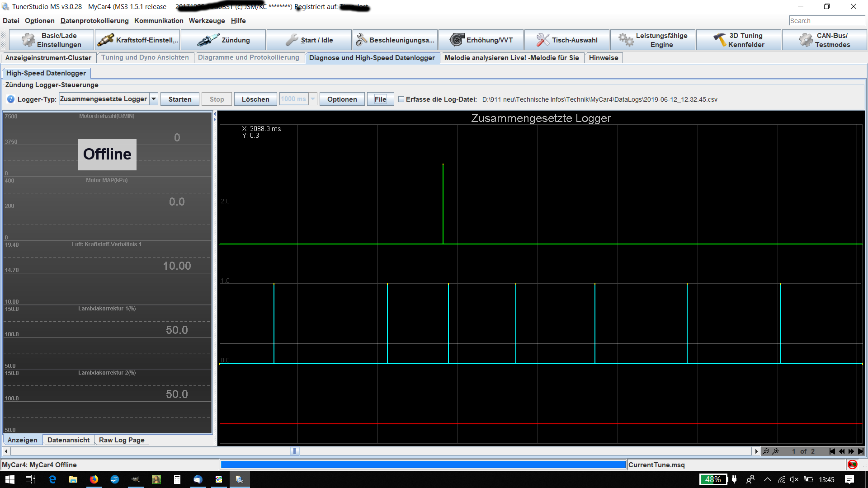
Task: Jump to first log page
Action: (832, 451)
